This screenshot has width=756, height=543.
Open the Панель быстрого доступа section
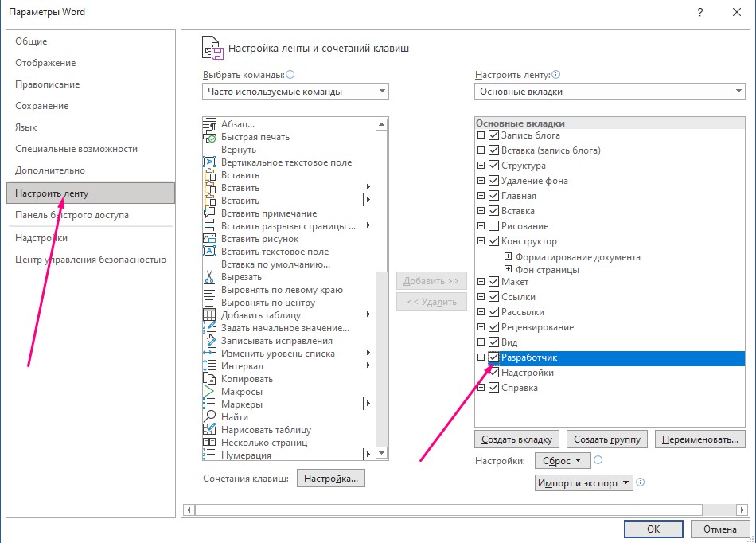[x=72, y=215]
